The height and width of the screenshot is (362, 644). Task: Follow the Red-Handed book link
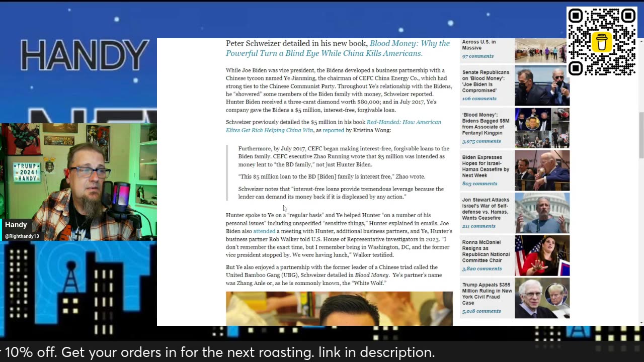[334, 126]
